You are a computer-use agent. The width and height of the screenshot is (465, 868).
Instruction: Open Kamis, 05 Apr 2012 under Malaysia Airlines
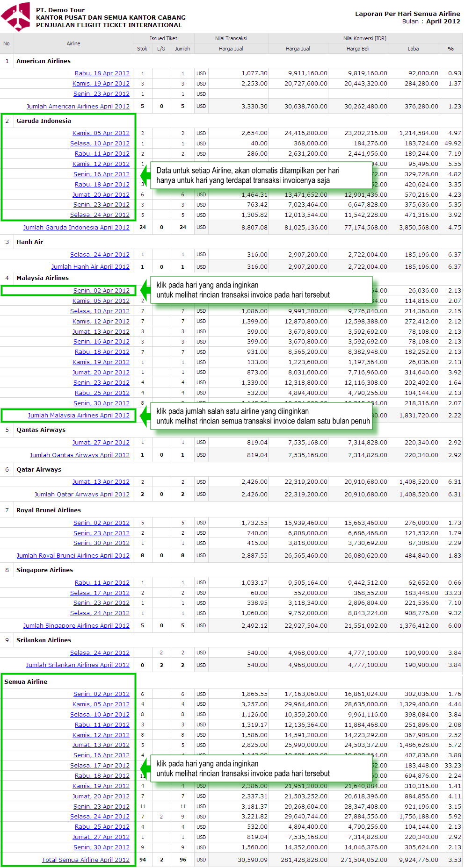click(101, 301)
